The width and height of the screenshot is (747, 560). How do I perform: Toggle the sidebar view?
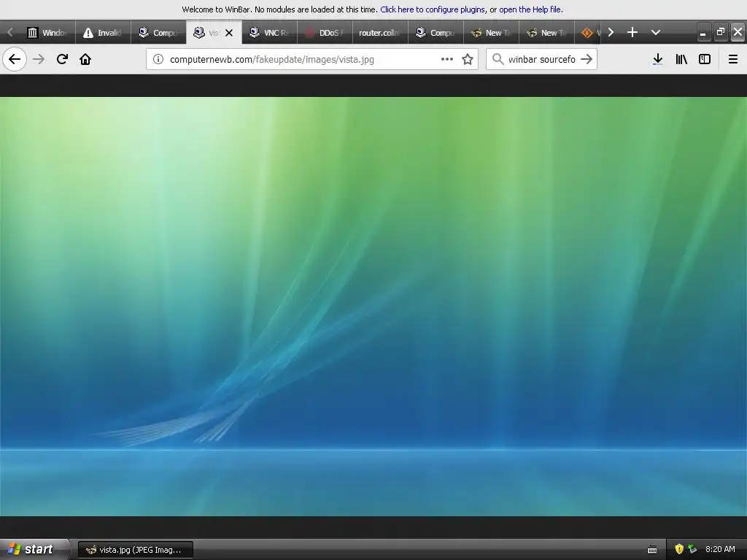[x=705, y=59]
